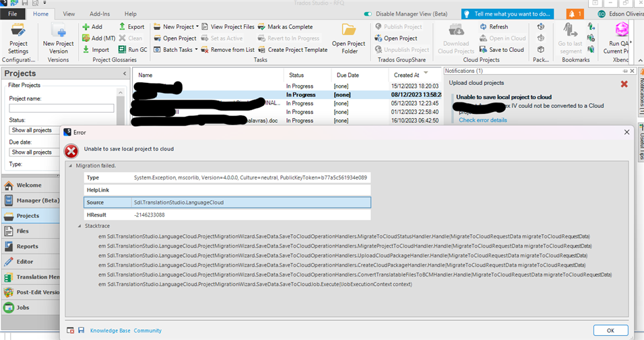Click Add (MT) glossary button
The image size is (644, 340).
[x=98, y=38]
